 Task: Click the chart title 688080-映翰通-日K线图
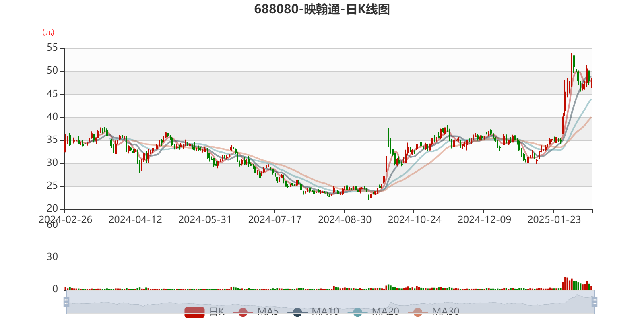coord(322,9)
